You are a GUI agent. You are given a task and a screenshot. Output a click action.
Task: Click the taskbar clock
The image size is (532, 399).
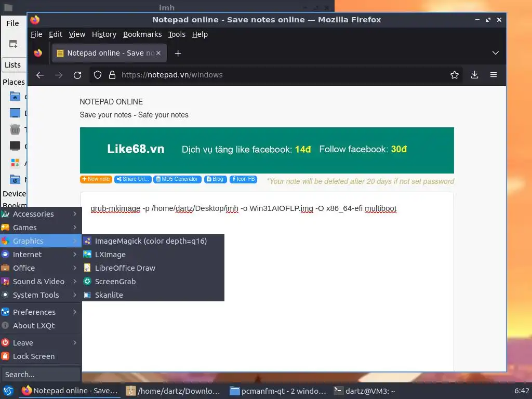click(x=522, y=391)
